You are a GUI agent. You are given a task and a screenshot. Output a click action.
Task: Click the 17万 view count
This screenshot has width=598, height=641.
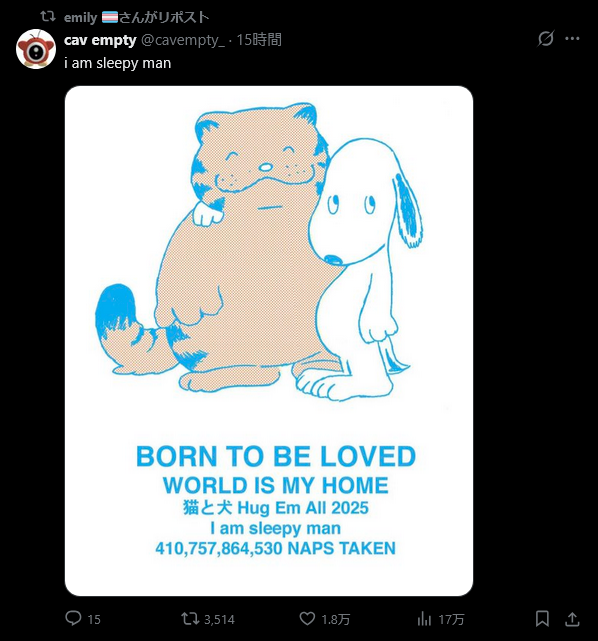click(x=452, y=619)
